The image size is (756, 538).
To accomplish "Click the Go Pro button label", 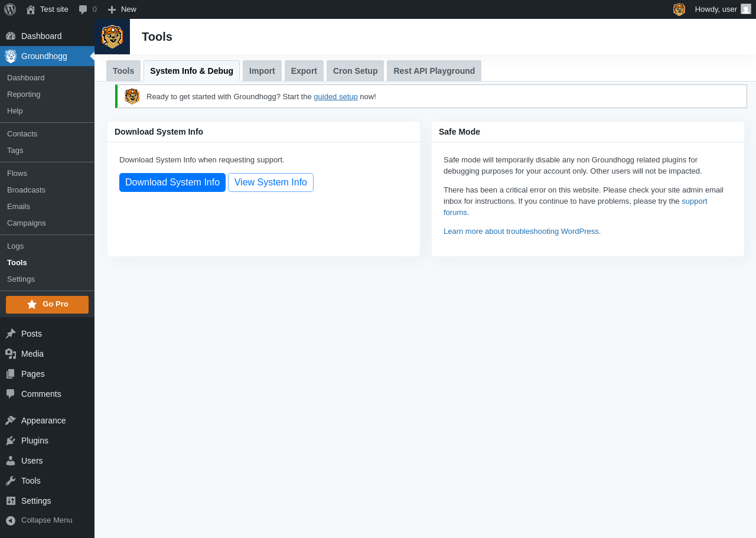I will tap(56, 304).
